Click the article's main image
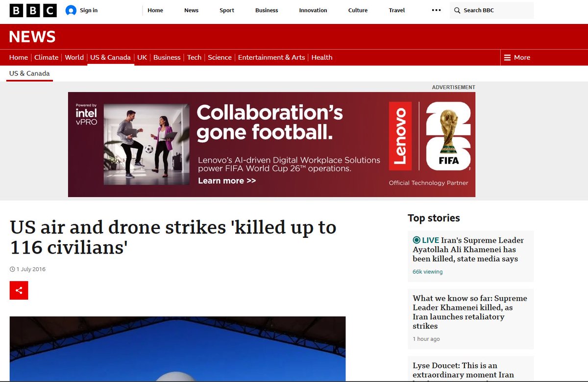This screenshot has height=382, width=588. pyautogui.click(x=178, y=349)
